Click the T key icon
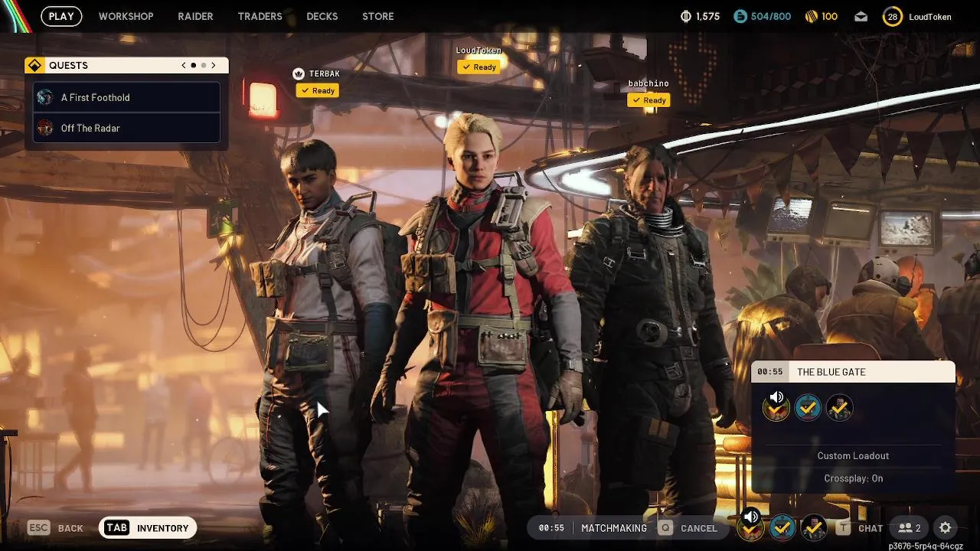 click(x=844, y=528)
